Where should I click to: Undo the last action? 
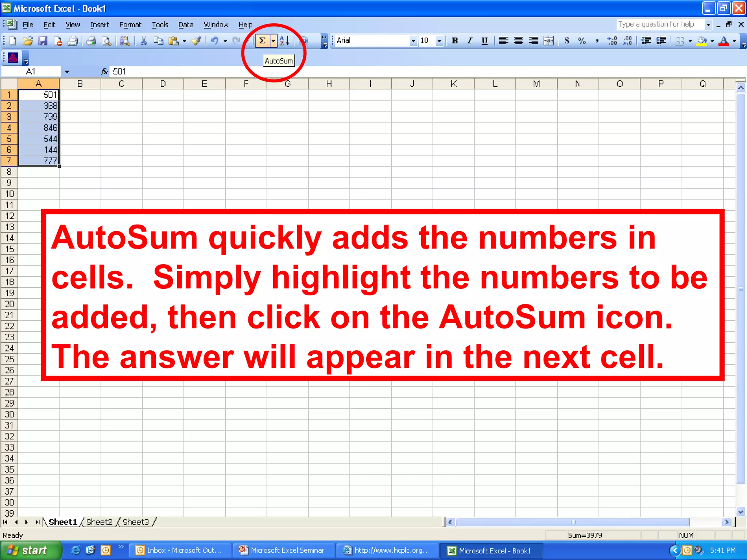214,41
